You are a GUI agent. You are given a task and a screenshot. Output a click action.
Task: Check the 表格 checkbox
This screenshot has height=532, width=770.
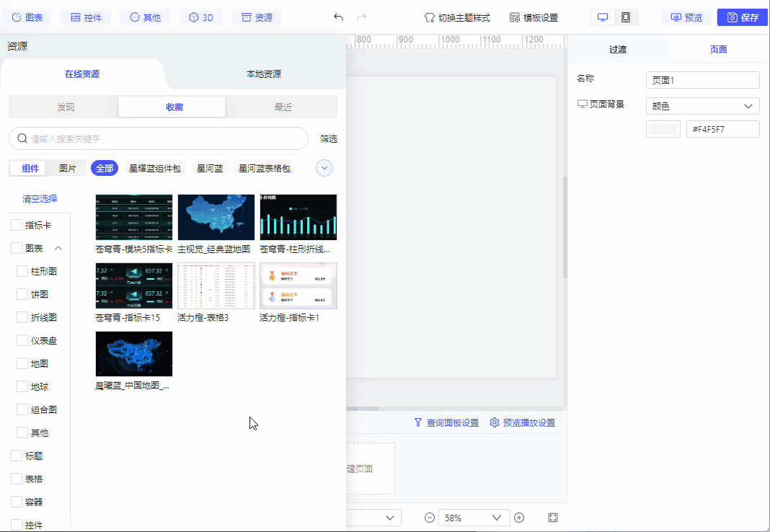16,479
